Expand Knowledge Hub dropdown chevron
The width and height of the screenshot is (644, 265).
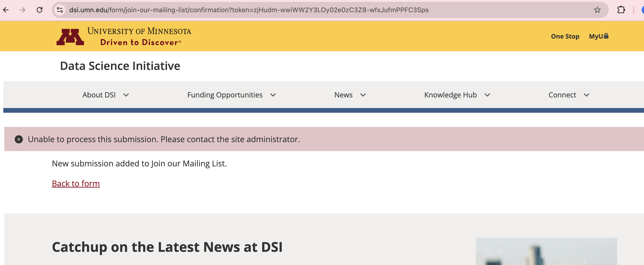click(487, 95)
